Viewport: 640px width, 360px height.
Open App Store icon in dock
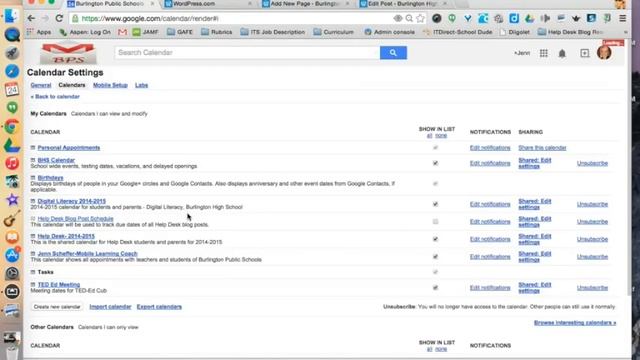click(x=12, y=255)
